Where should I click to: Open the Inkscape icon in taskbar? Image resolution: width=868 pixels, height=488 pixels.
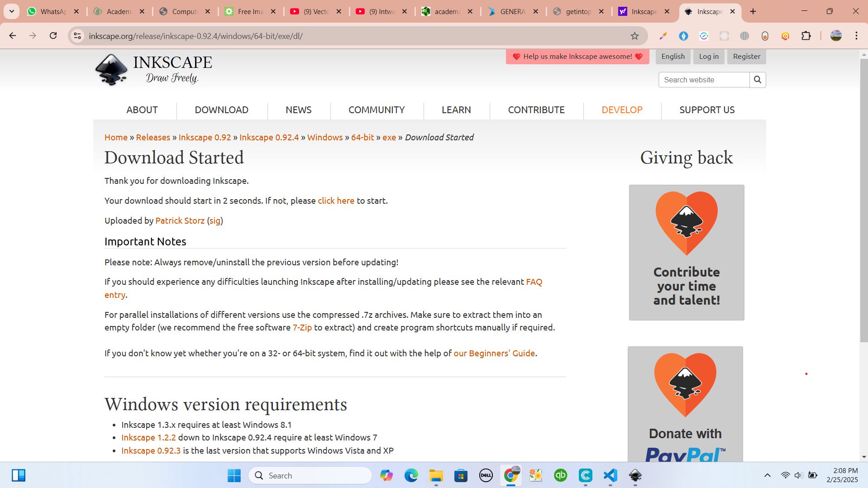tap(635, 475)
